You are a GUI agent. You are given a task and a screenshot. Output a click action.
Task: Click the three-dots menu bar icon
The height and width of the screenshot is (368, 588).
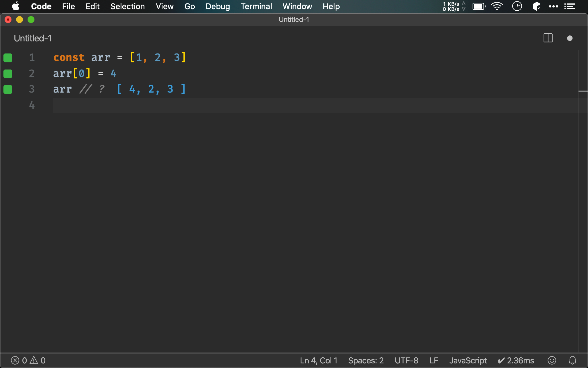click(x=553, y=6)
